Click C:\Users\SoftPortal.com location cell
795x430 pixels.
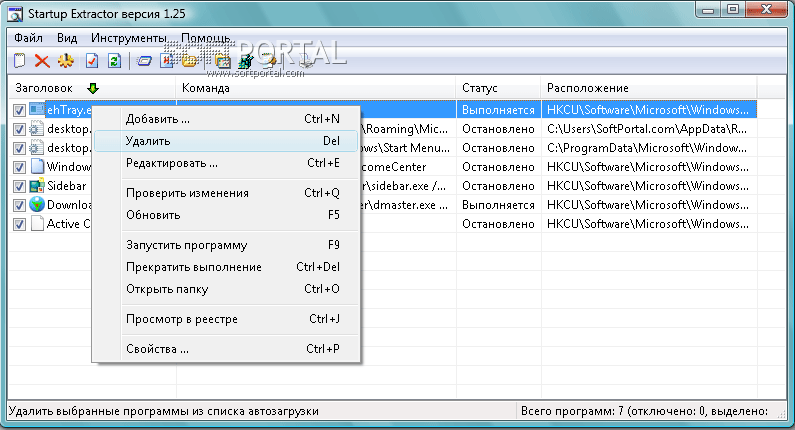(647, 129)
